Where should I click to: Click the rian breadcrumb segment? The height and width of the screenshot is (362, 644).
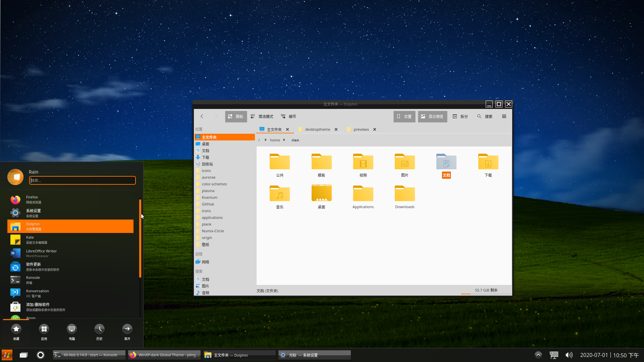tap(295, 140)
